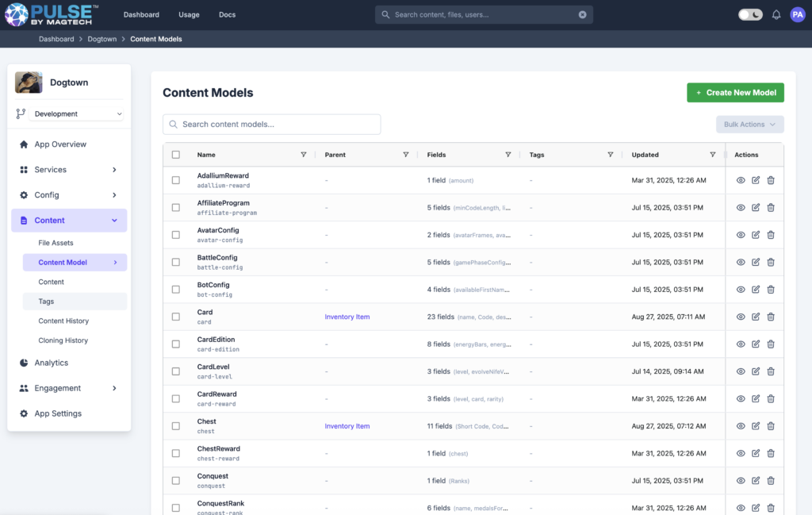
Task: Go to Usage in top navigation
Action: pyautogui.click(x=189, y=14)
